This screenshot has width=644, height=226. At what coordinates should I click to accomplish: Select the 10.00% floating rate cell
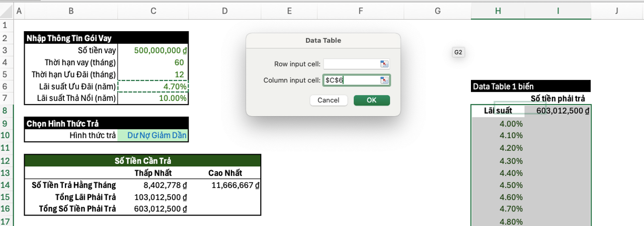coord(153,98)
